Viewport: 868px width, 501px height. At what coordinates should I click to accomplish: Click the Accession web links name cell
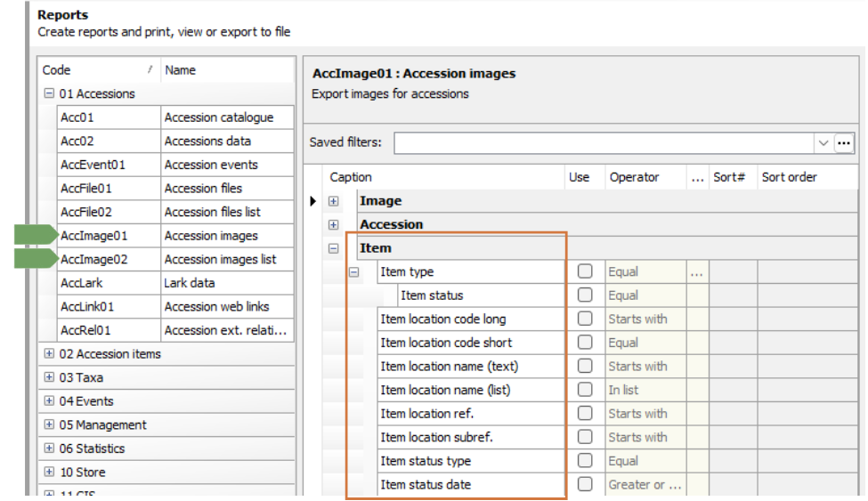(x=227, y=307)
